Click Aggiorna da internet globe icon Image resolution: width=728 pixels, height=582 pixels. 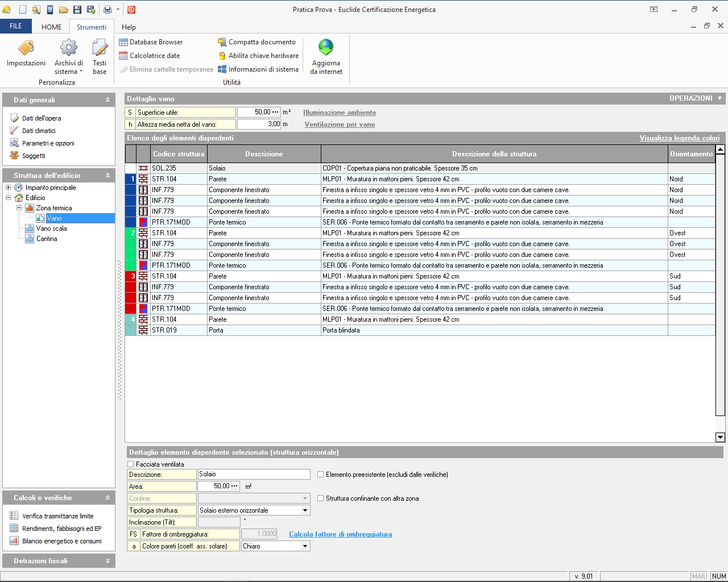click(326, 48)
